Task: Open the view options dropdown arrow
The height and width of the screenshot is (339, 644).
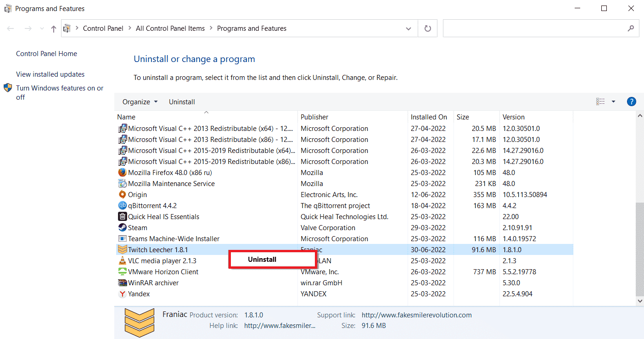Action: 613,102
